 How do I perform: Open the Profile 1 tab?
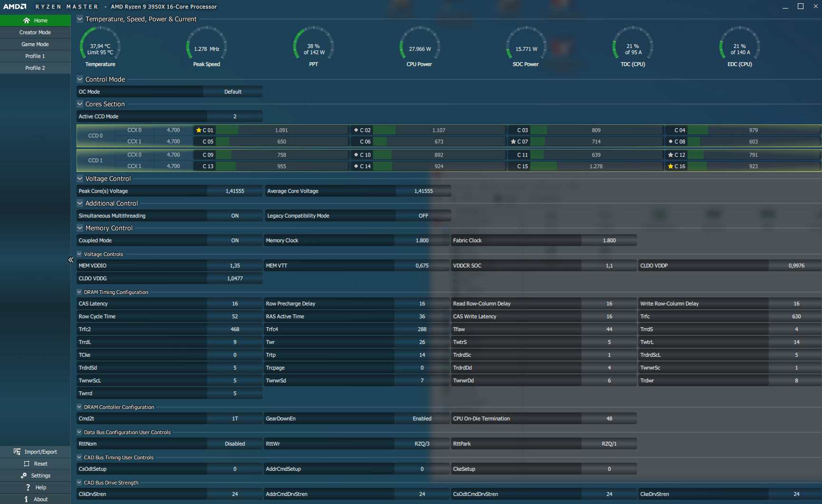[35, 56]
